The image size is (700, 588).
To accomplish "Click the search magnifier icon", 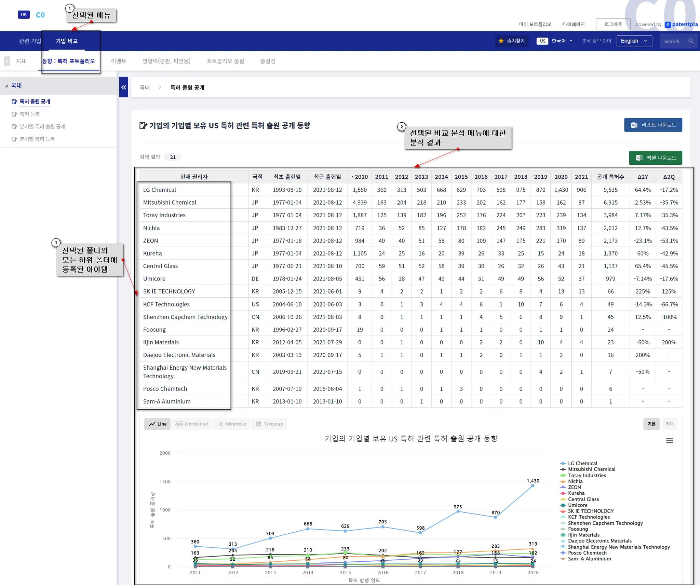I will pos(691,41).
